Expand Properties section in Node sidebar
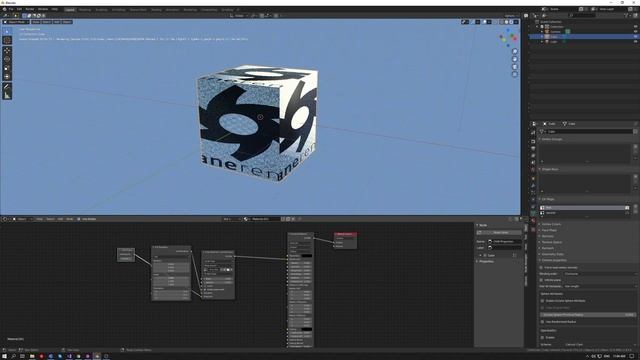 [486, 262]
